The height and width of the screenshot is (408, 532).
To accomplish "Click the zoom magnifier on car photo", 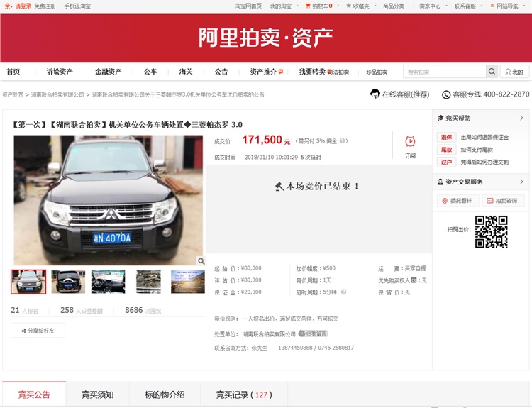I will 201,261.
